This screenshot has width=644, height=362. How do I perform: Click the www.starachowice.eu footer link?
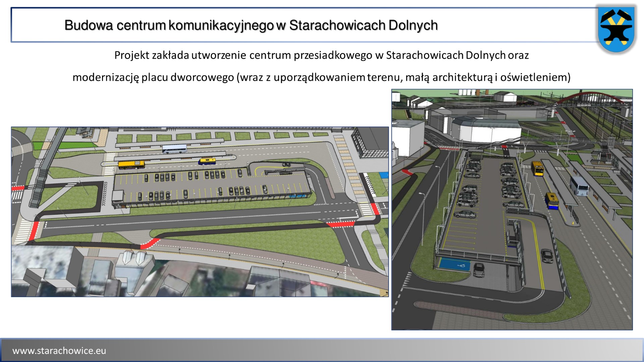pos(59,351)
